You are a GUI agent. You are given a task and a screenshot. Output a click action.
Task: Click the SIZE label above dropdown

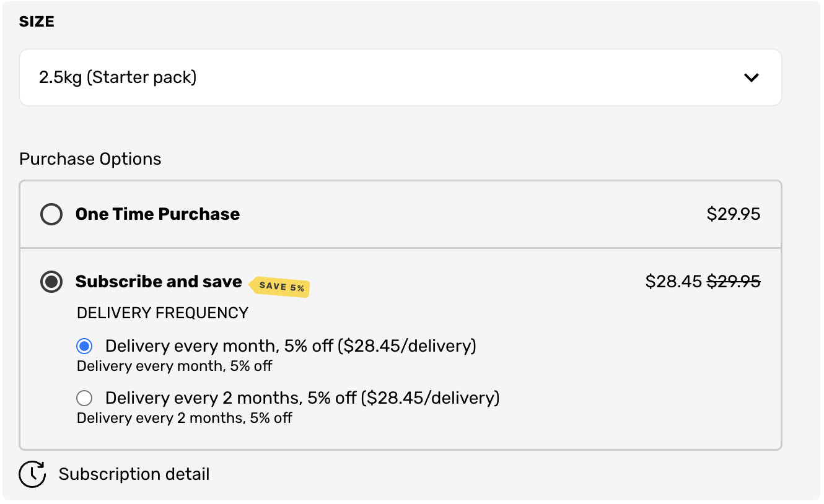37,22
